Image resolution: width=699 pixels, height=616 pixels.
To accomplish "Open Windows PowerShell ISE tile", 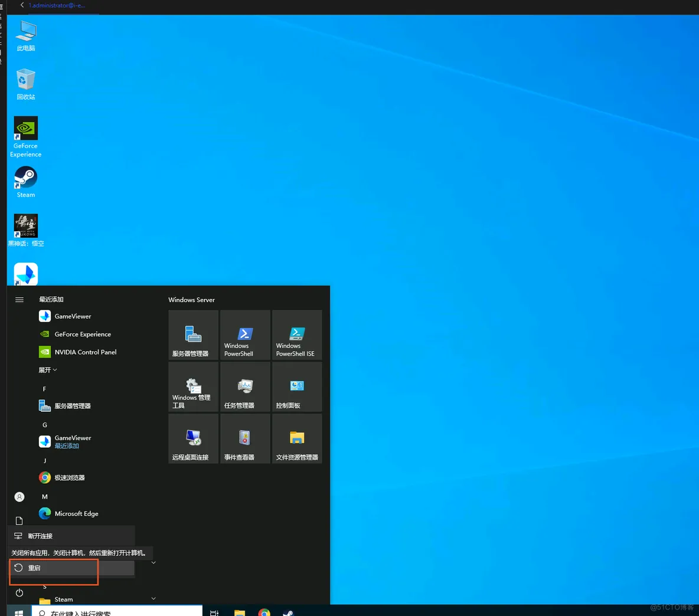I will coord(297,335).
